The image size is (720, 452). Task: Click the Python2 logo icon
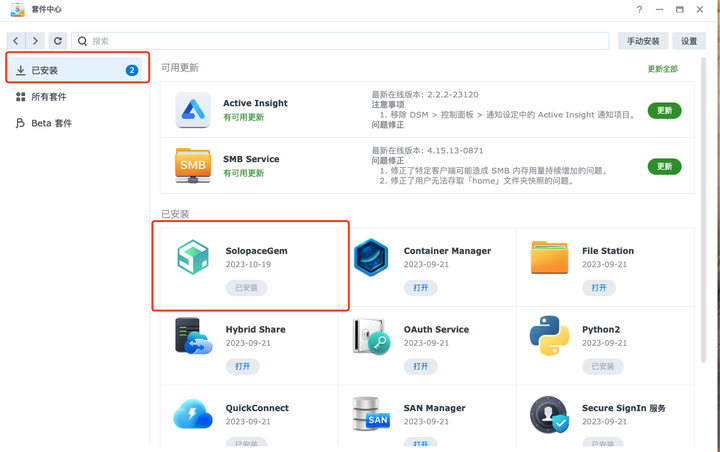[549, 336]
